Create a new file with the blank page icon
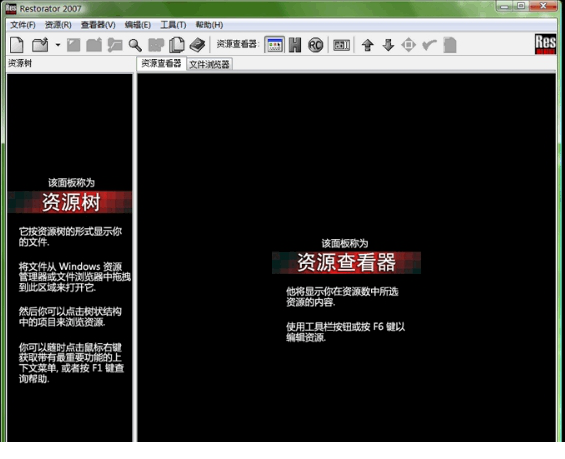565x459 pixels. tap(17, 45)
